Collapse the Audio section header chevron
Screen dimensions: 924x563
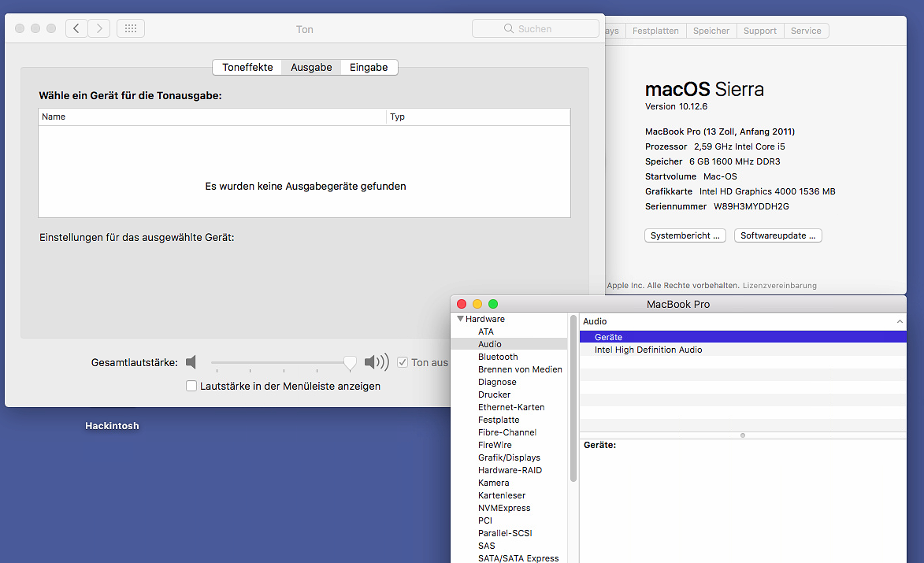click(x=900, y=321)
